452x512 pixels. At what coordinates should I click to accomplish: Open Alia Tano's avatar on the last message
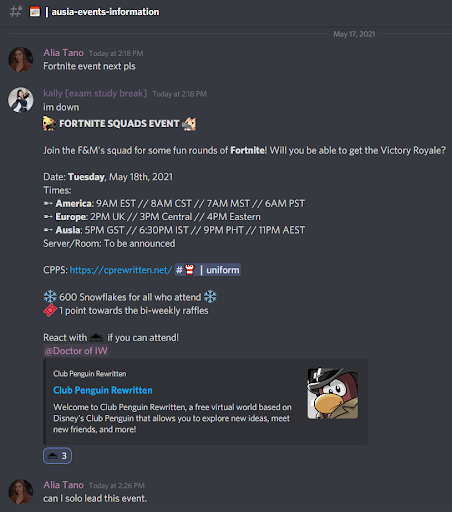coord(21,492)
